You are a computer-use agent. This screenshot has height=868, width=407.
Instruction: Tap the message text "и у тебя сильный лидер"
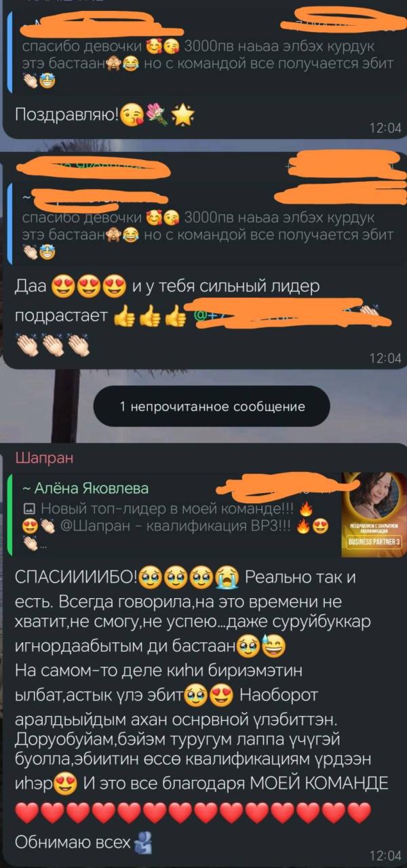coord(225,287)
